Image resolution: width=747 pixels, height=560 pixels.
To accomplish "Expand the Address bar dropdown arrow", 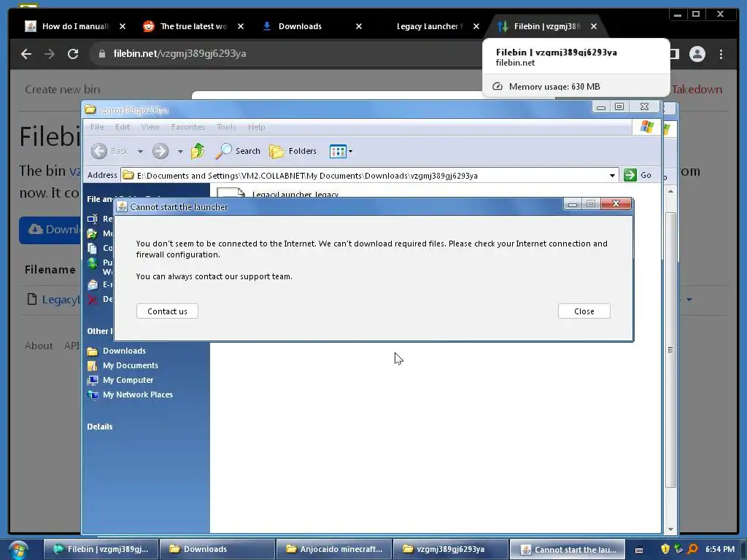I will 612,175.
